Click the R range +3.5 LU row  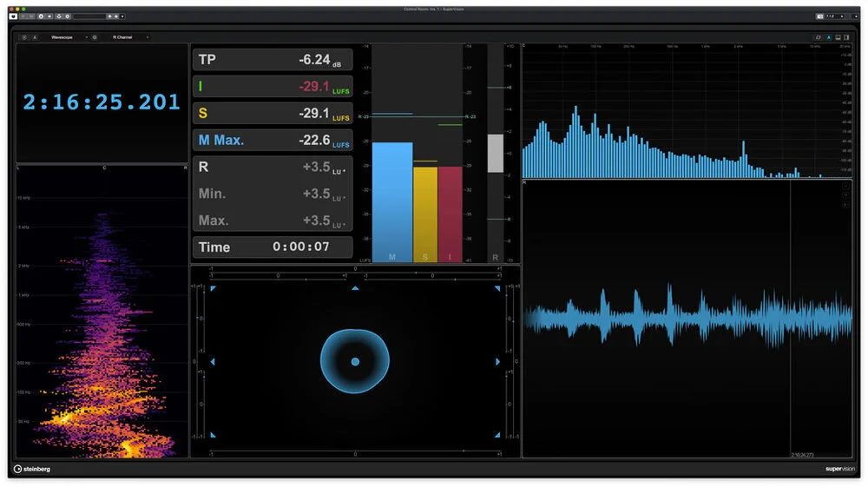point(273,167)
